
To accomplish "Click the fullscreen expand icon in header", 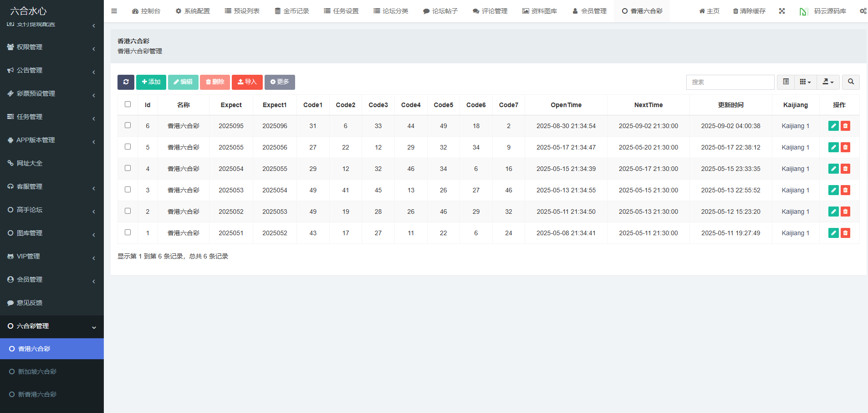I will click(782, 11).
